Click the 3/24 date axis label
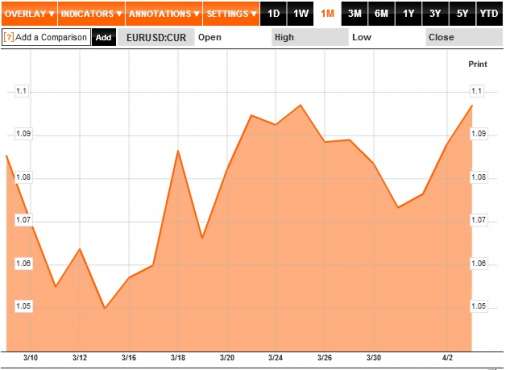This screenshot has height=370, width=510. pos(275,358)
